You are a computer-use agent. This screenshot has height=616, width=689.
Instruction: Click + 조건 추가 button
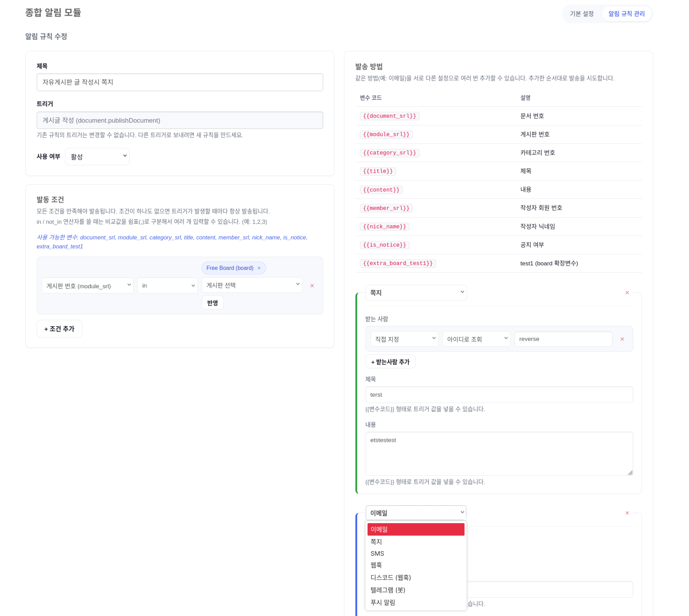coord(59,328)
